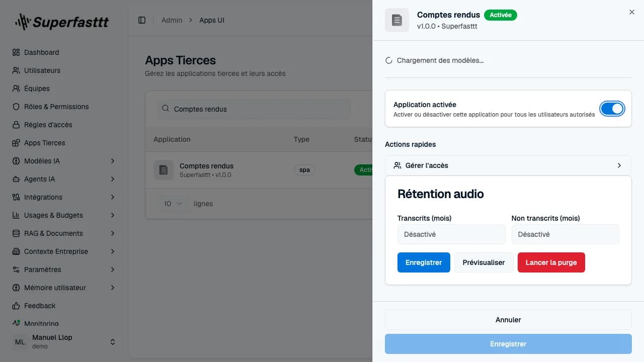Click the spa type badge
The image size is (644, 362).
coord(304,170)
